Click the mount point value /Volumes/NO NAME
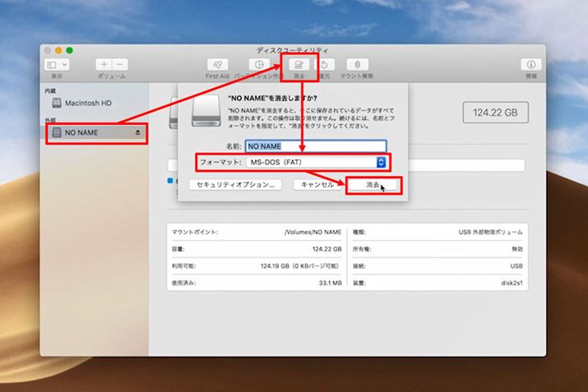The image size is (588, 392). point(313,233)
